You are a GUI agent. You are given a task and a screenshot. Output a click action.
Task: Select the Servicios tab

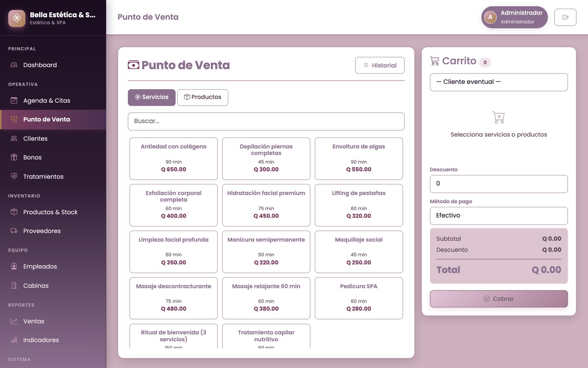click(x=151, y=97)
